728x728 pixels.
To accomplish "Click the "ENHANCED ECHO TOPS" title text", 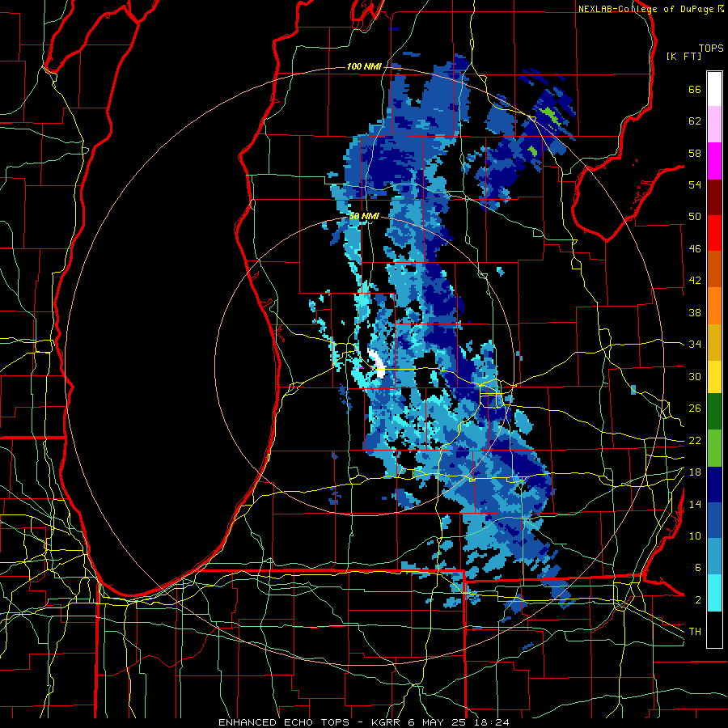I will (284, 722).
